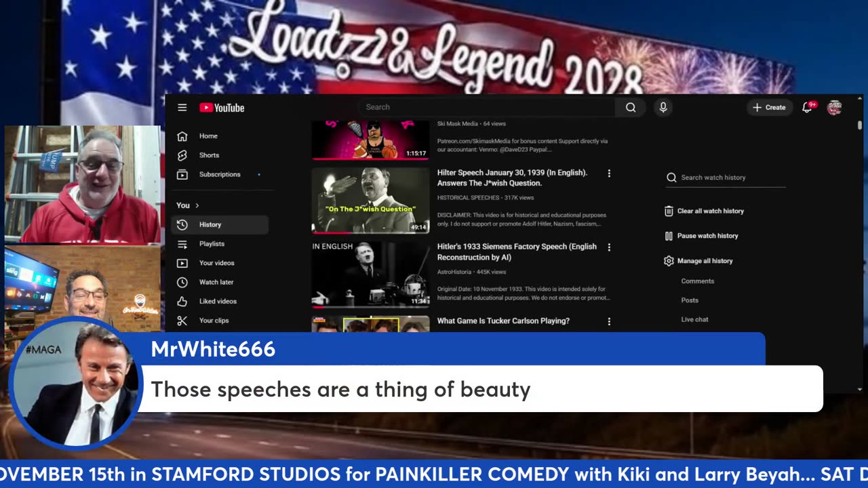Open the 11:34 Siemens speech thumbnail

point(370,274)
